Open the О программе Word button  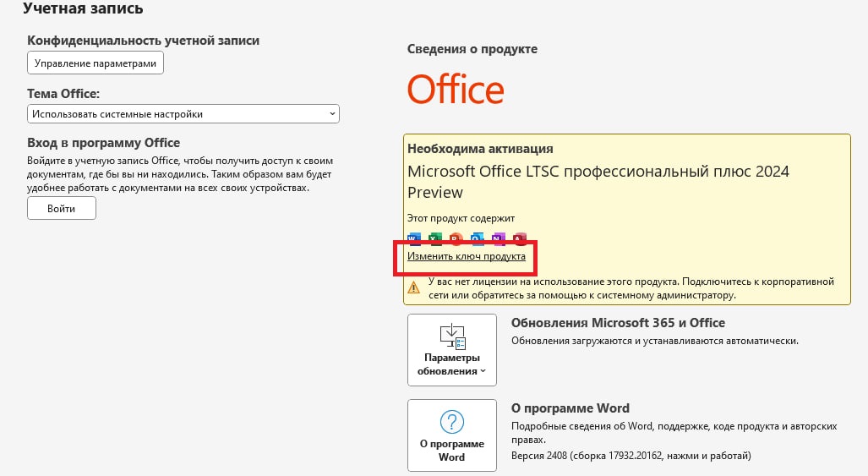tap(451, 435)
